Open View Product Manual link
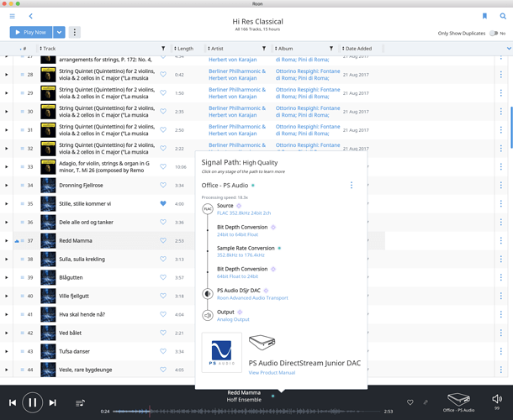This screenshot has width=513, height=420. (x=272, y=373)
